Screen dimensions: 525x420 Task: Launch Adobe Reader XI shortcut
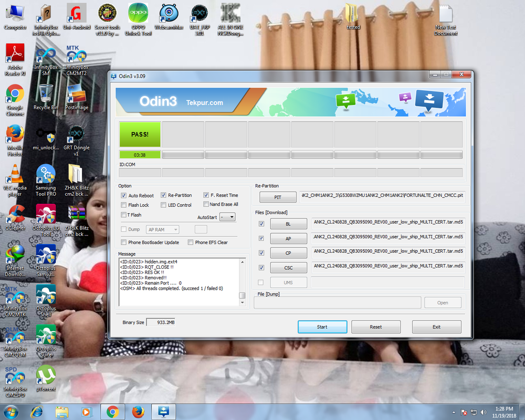coord(15,60)
